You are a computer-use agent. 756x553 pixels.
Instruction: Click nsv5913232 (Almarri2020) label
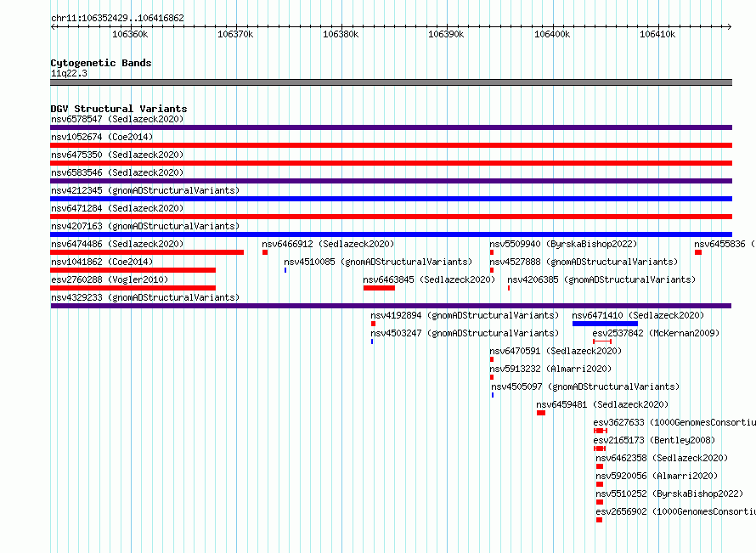(x=550, y=369)
